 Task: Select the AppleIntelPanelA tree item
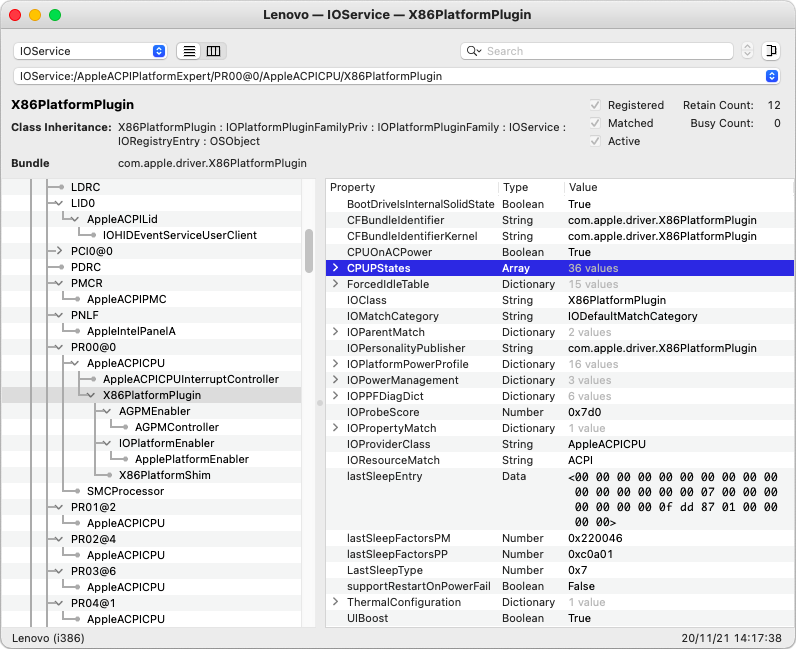pos(131,331)
